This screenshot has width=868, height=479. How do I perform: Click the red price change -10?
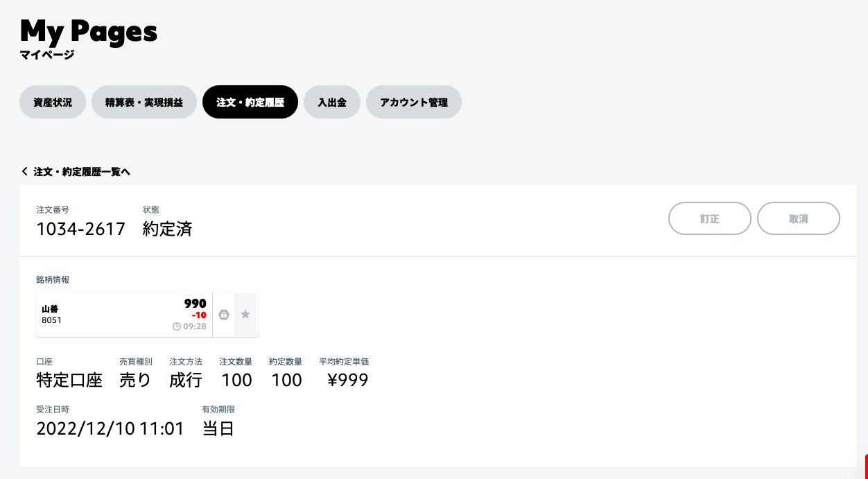199,315
